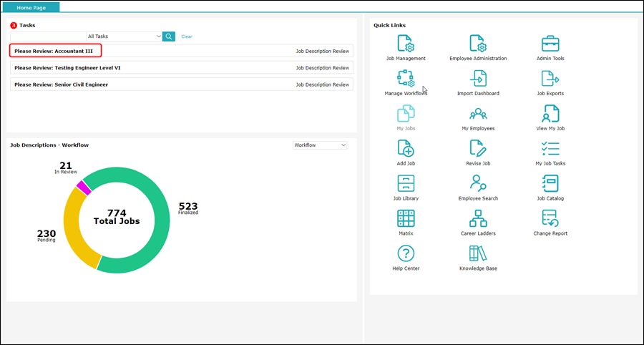Open the Matrix grid icon
644x345 pixels.
(406, 218)
